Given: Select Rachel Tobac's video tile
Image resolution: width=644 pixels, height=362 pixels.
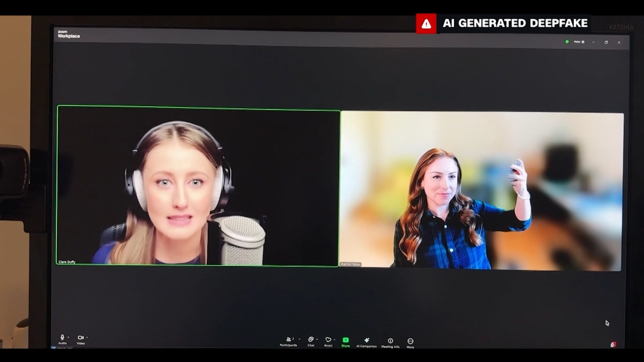Looking at the screenshot, I should tap(481, 191).
